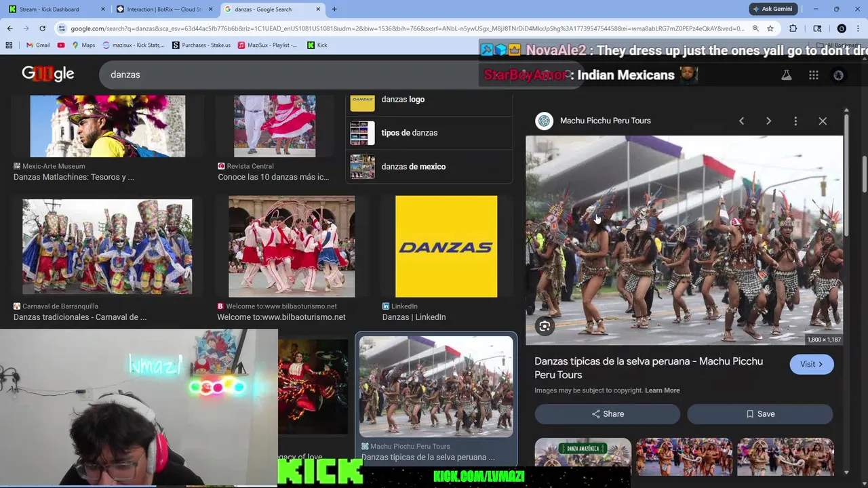Open the preview panel three-dot menu
Screen dimensions: 868x488
[x=795, y=121]
